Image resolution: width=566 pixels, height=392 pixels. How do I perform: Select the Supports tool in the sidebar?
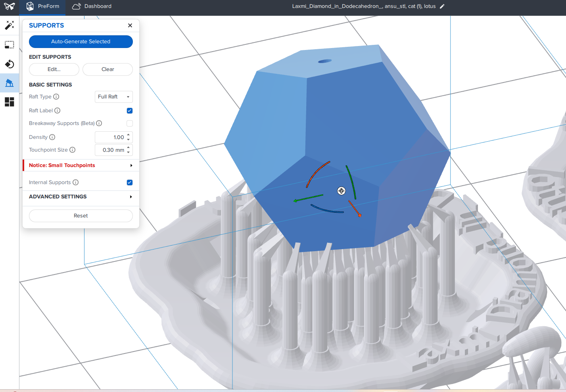point(10,83)
